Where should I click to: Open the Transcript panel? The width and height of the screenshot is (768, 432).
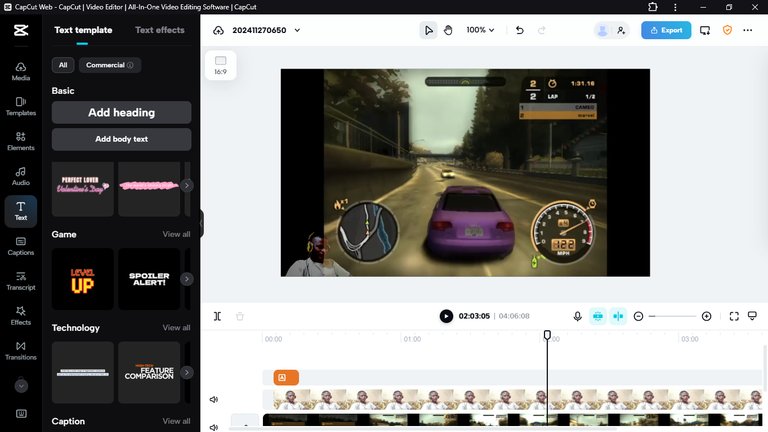pos(21,281)
